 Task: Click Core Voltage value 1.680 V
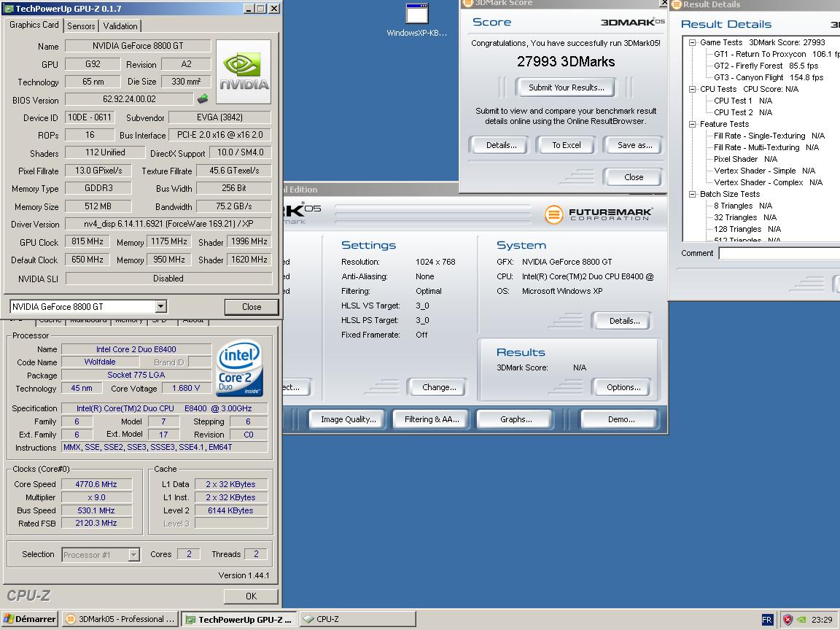(186, 389)
